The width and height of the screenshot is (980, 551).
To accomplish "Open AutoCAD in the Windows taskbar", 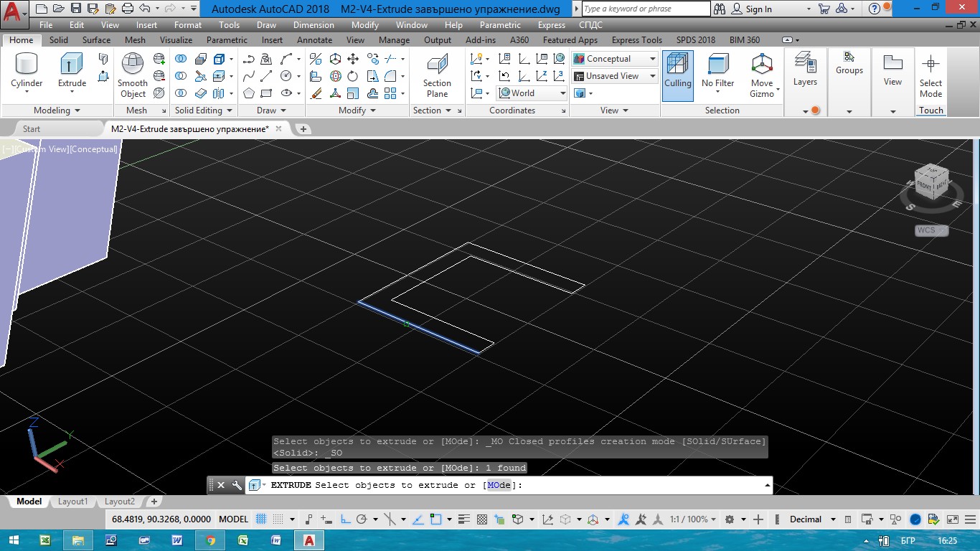I will 308,540.
